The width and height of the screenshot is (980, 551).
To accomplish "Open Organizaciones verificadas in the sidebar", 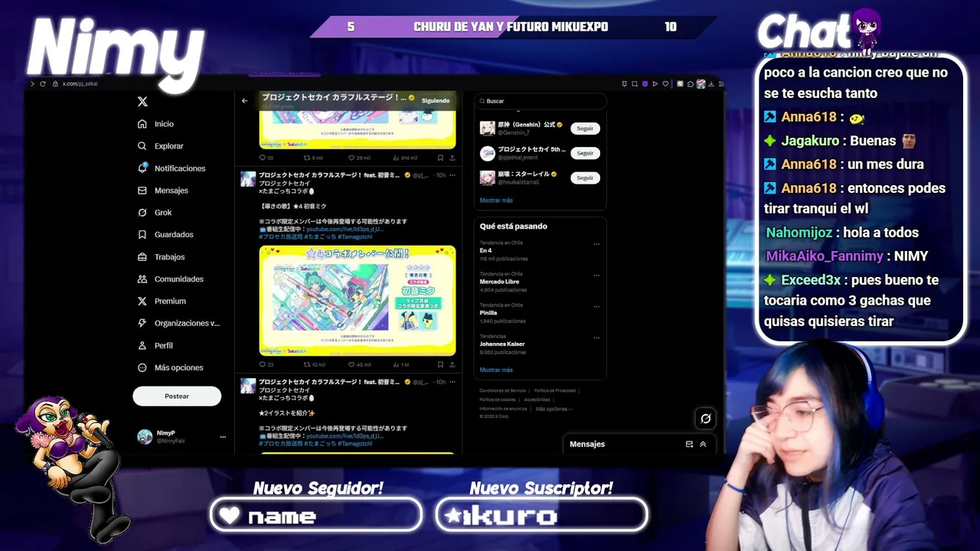I will 178,324.
